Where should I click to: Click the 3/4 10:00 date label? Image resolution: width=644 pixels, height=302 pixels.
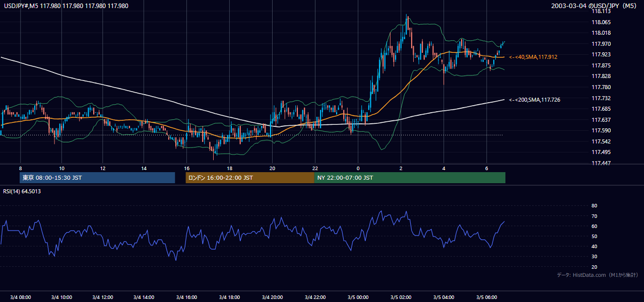click(62, 297)
